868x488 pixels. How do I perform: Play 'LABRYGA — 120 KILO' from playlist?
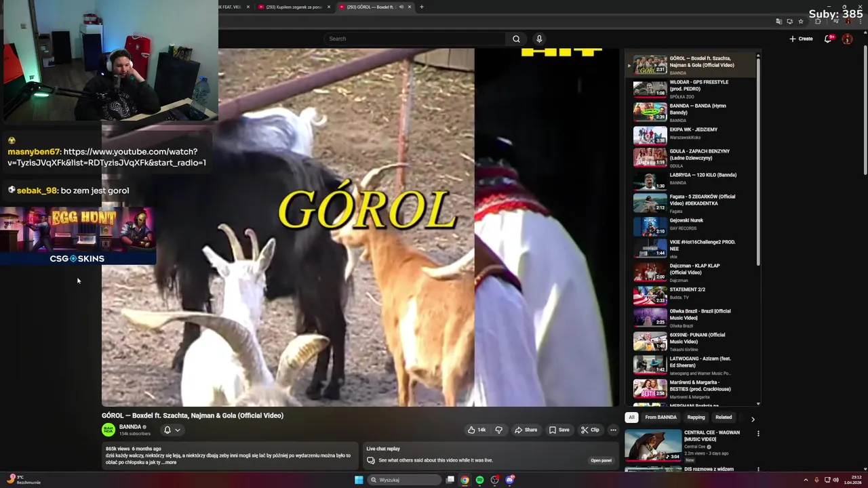[x=692, y=181]
